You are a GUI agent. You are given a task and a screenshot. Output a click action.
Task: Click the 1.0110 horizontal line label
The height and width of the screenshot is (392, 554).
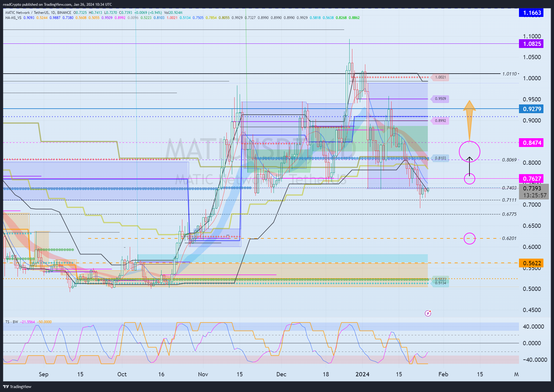click(x=509, y=74)
